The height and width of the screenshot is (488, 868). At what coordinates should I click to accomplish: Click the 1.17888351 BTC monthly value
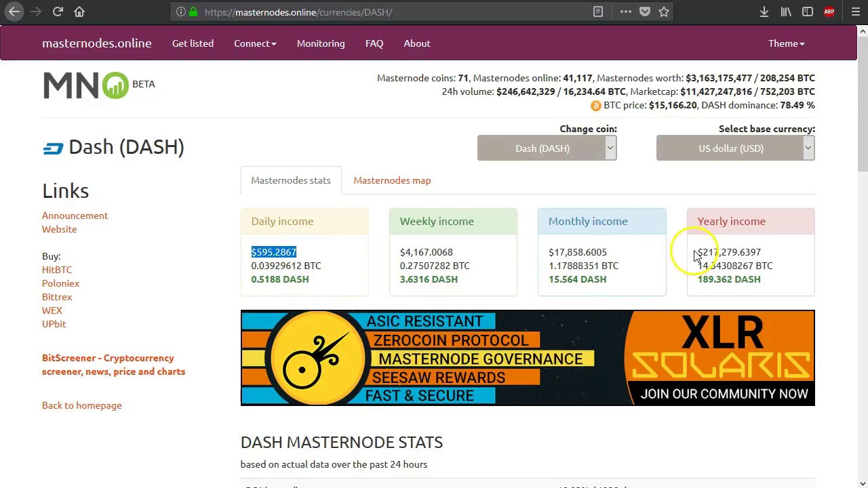point(584,266)
